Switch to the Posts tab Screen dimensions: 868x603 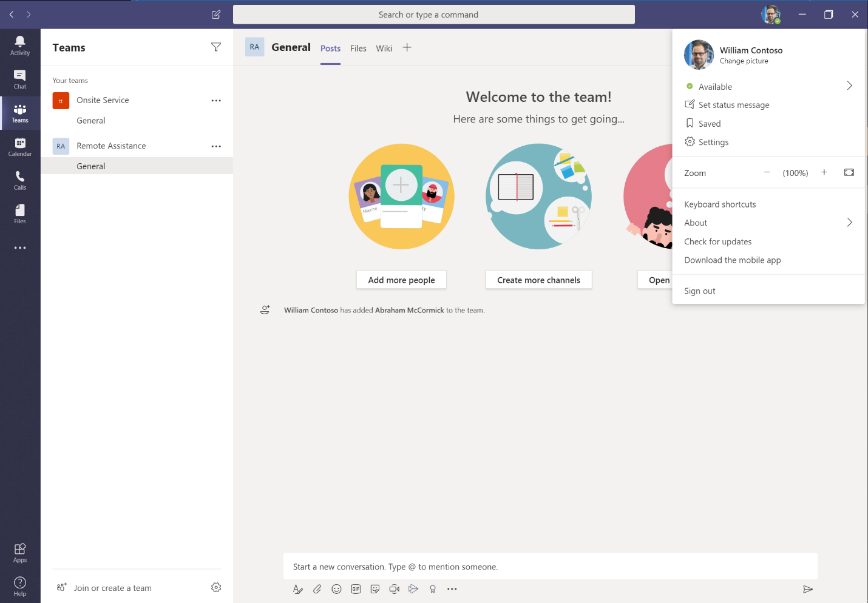click(330, 49)
